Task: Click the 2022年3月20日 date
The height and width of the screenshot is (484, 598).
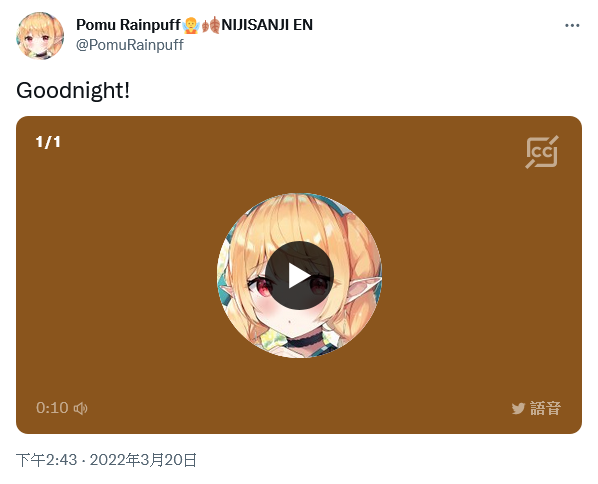Action: click(x=143, y=460)
